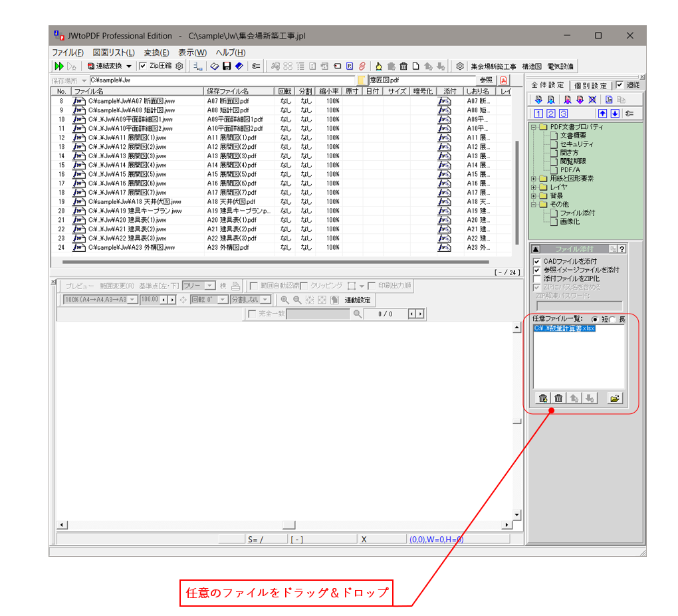Select the 長 radio button
Image resolution: width=678 pixels, height=616 pixels.
[613, 320]
